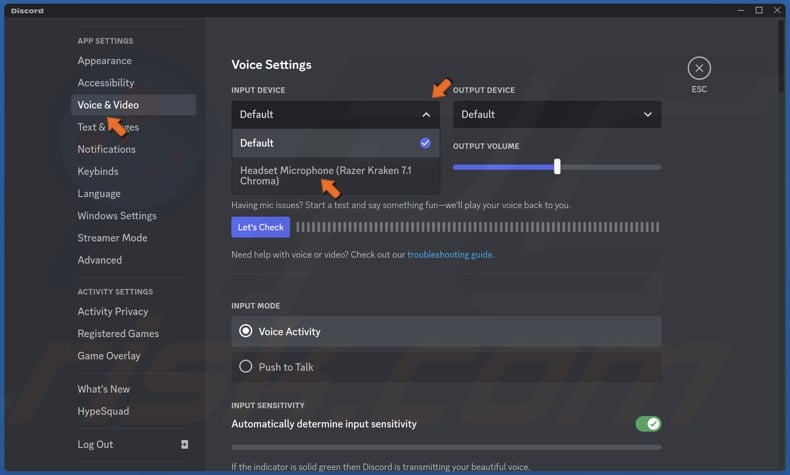Open the Input Device Default combo box

336,114
